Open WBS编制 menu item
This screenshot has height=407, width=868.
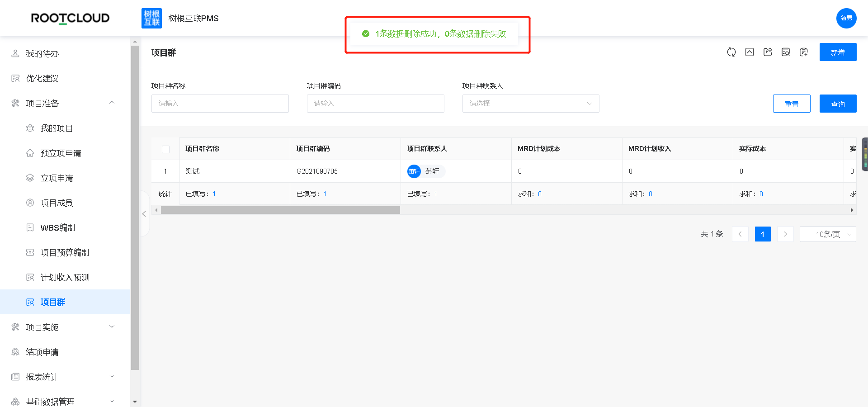65,227
